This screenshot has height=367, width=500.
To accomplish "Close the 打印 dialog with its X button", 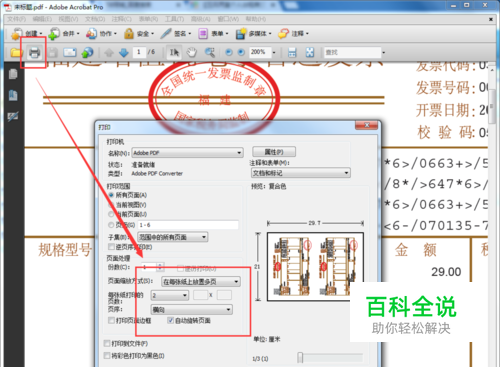I will (x=367, y=125).
